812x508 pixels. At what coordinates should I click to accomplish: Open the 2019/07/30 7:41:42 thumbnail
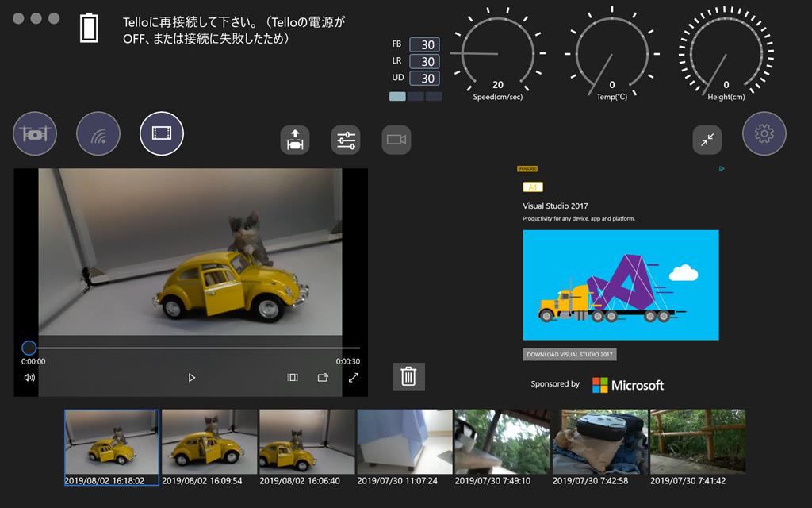pos(697,442)
